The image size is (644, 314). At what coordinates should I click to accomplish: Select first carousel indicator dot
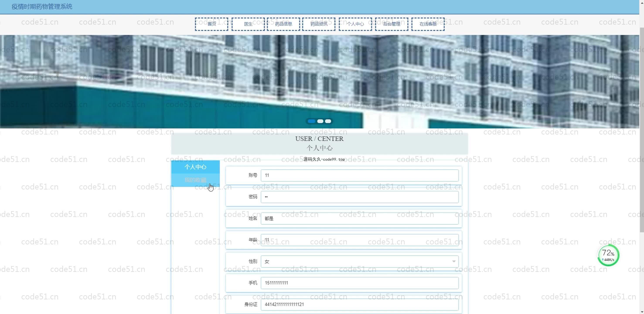point(312,121)
